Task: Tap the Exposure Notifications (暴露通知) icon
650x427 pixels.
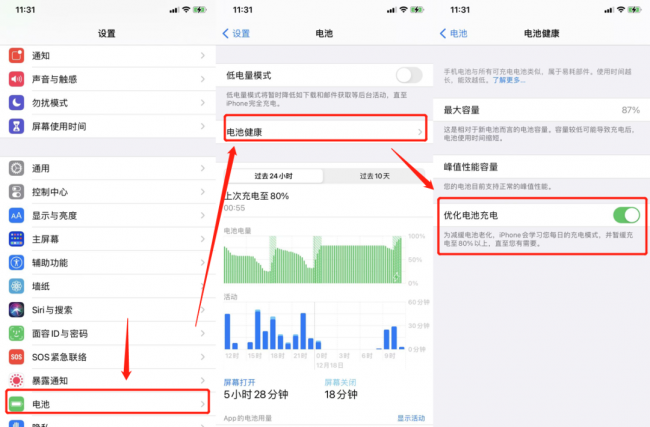Action: coord(17,381)
